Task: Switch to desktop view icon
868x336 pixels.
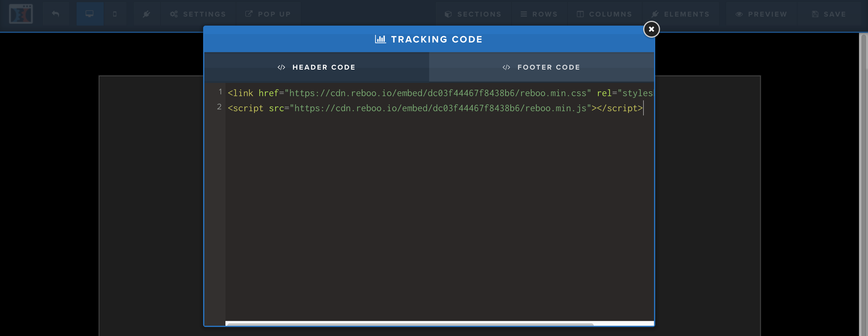Action: coord(90,14)
